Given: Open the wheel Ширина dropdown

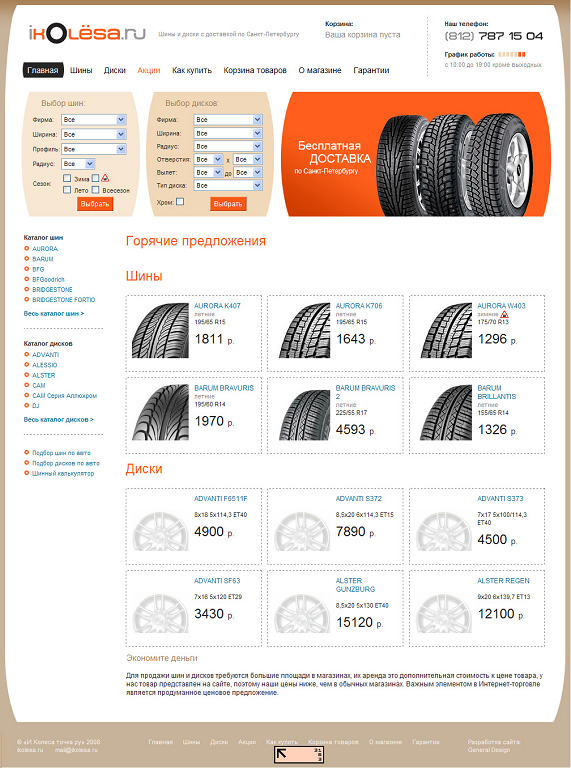Looking at the screenshot, I should tap(228, 133).
